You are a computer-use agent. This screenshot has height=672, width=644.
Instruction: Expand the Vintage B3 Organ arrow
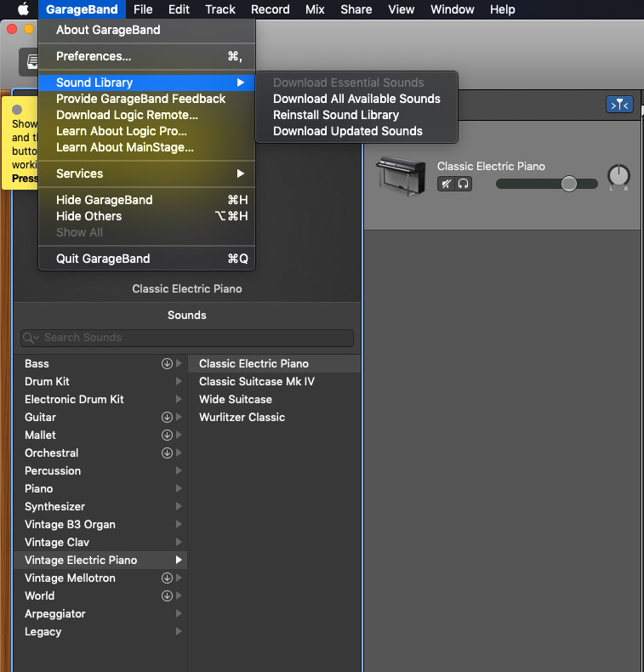(x=180, y=525)
